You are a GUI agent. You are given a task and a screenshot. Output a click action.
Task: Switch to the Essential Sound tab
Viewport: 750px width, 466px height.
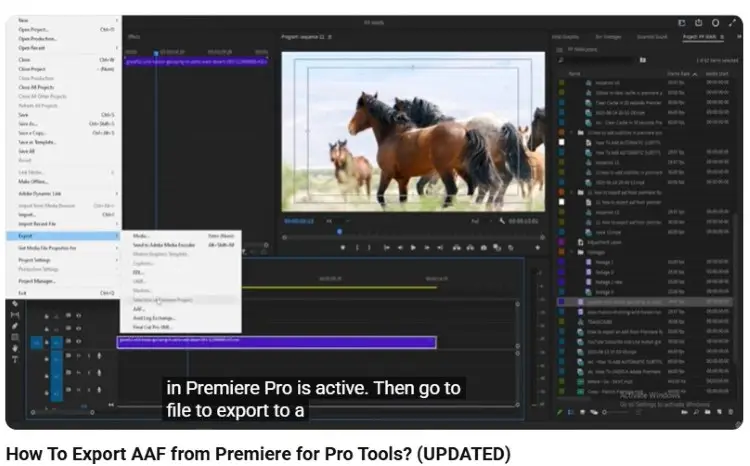pos(652,37)
